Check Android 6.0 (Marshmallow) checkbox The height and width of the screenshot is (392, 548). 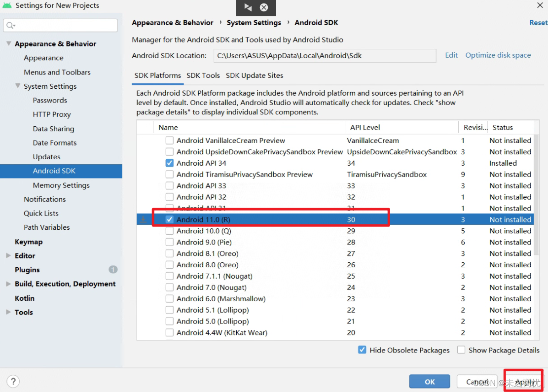tap(170, 299)
